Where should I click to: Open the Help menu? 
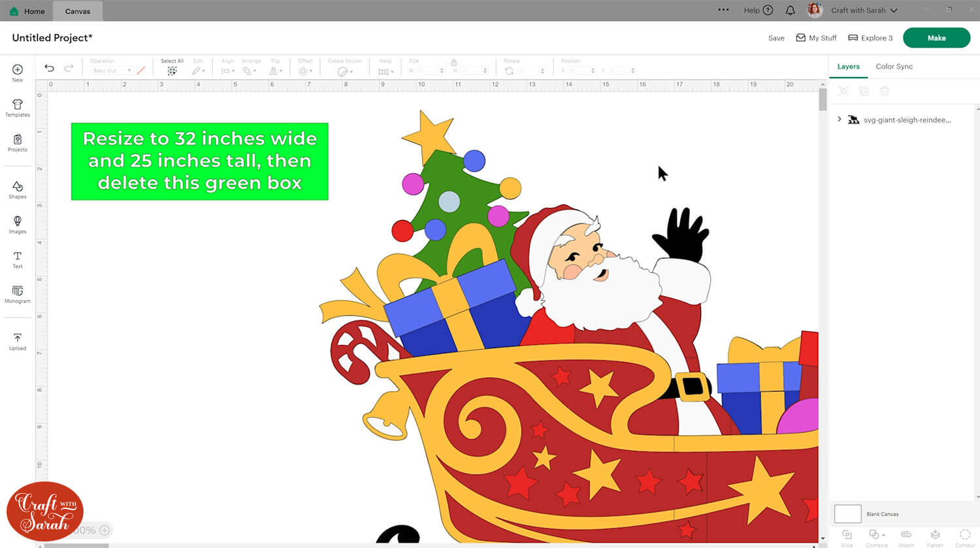(x=758, y=10)
